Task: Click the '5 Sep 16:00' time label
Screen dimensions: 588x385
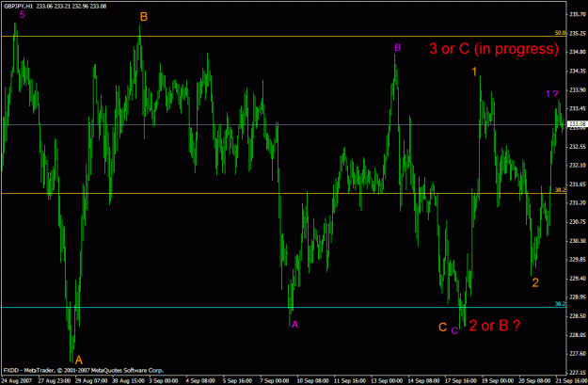Action: click(x=238, y=380)
